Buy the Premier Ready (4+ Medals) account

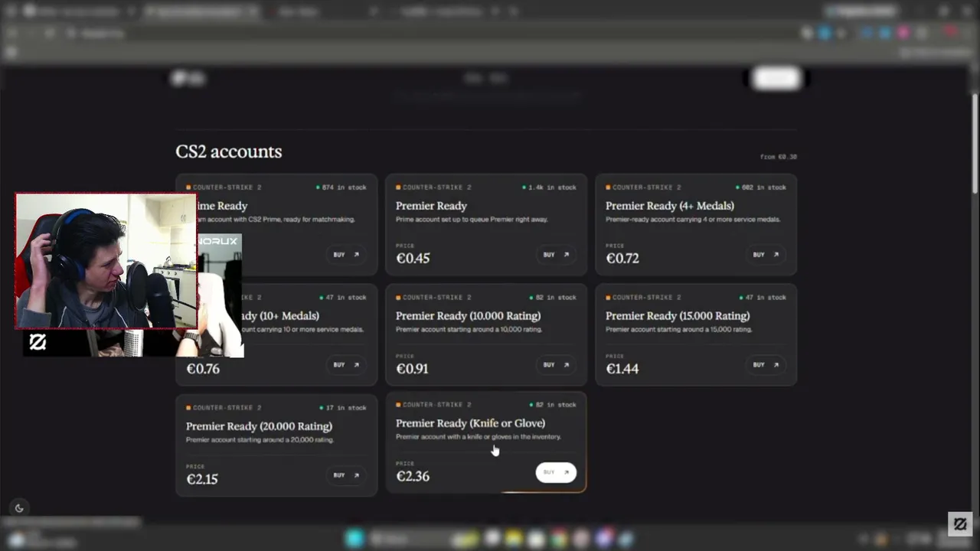(x=766, y=255)
